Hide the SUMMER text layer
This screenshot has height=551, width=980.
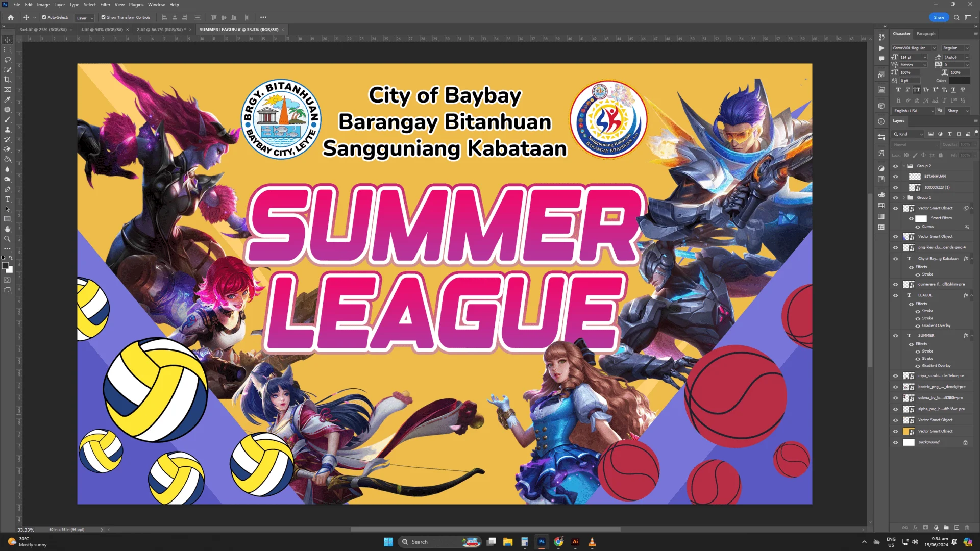point(895,336)
